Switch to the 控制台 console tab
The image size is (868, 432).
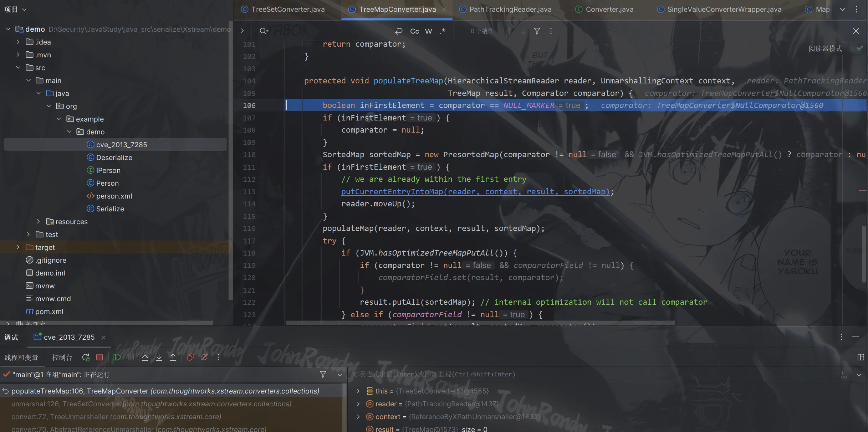click(x=62, y=358)
